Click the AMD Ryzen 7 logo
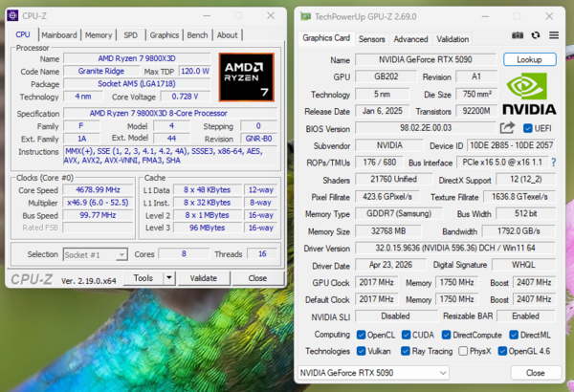574x392 pixels. (x=247, y=77)
